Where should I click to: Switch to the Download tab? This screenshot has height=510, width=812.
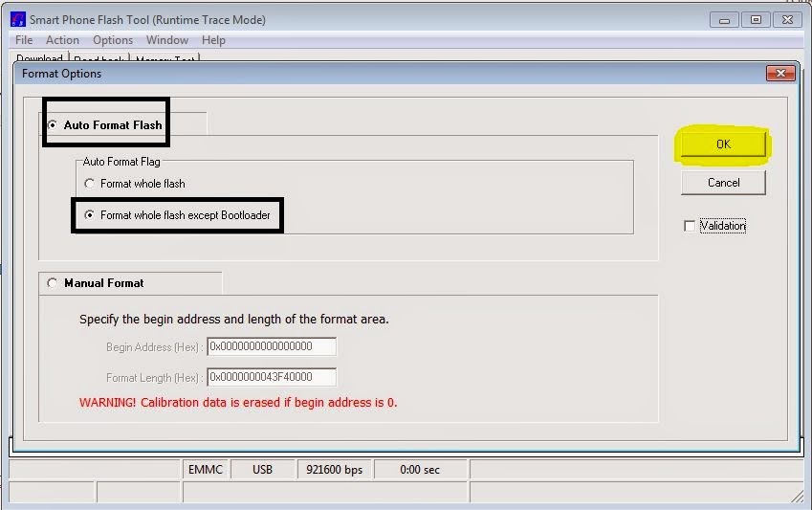pyautogui.click(x=39, y=57)
